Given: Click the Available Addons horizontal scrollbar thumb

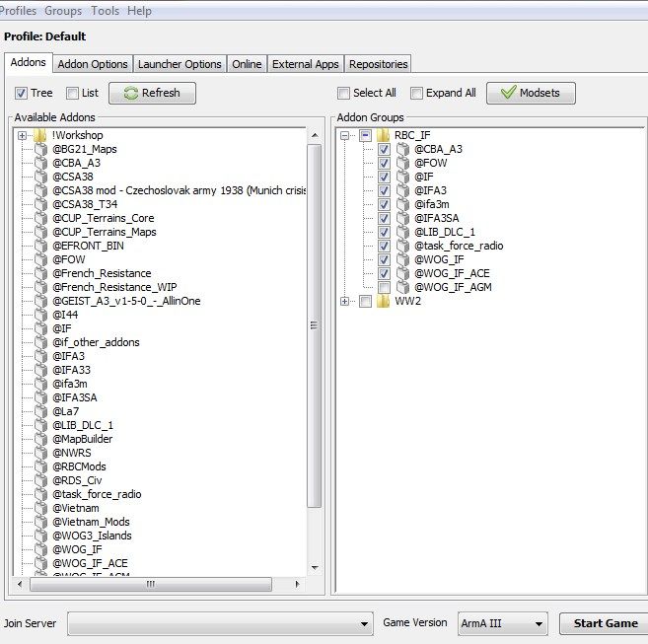Looking at the screenshot, I should [x=151, y=585].
